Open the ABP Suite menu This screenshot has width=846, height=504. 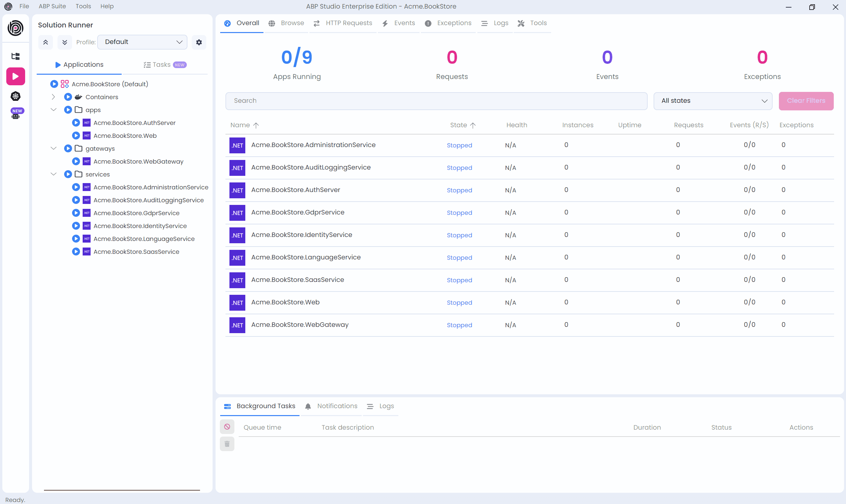pyautogui.click(x=52, y=6)
